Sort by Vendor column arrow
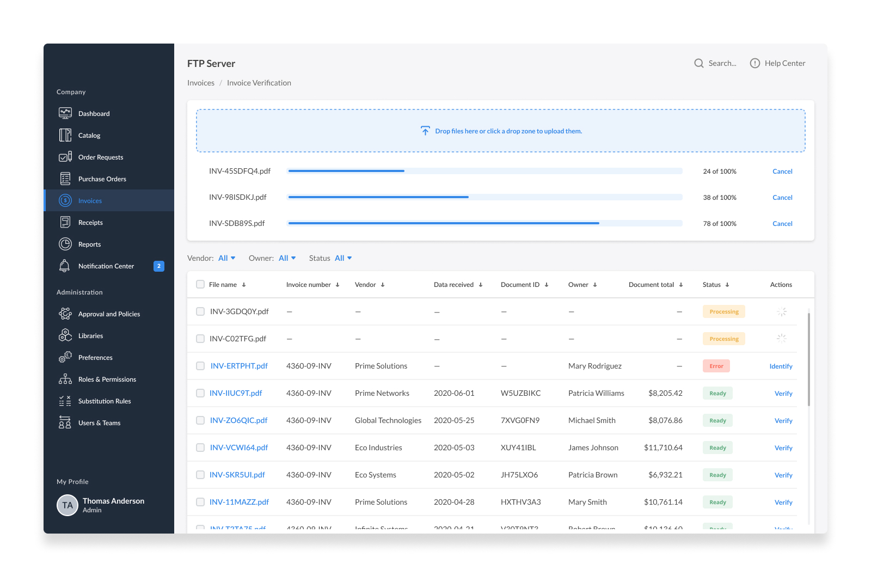This screenshot has height=588, width=871. click(x=383, y=285)
